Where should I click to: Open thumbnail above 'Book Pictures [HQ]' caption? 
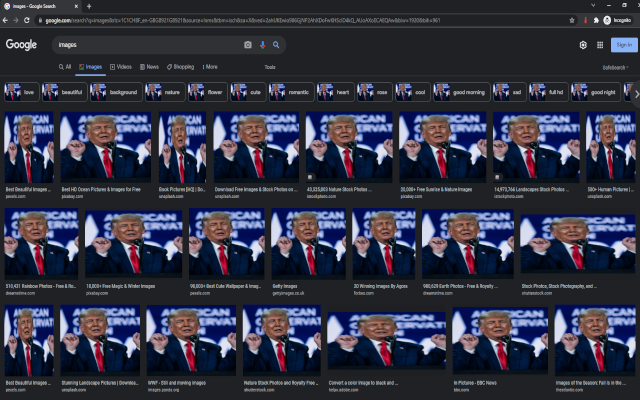(182, 147)
